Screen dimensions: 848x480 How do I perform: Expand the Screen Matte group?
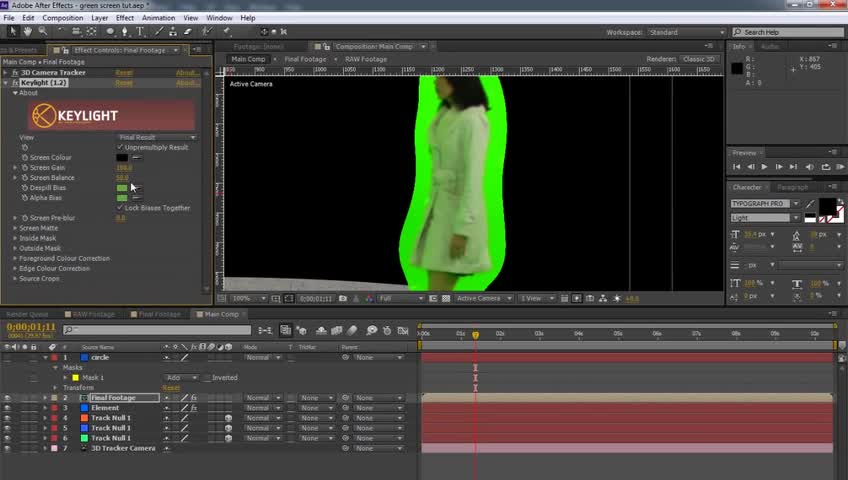click(x=15, y=228)
